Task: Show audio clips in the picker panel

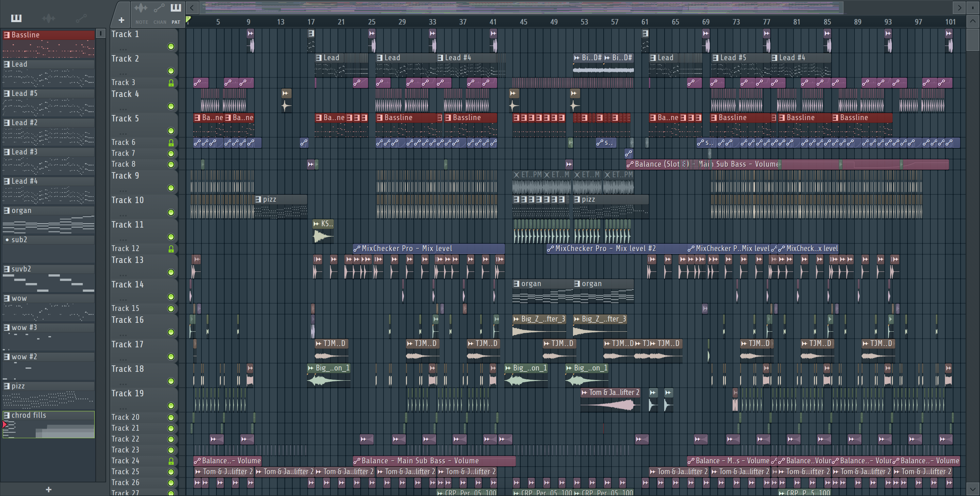Action: click(49, 18)
